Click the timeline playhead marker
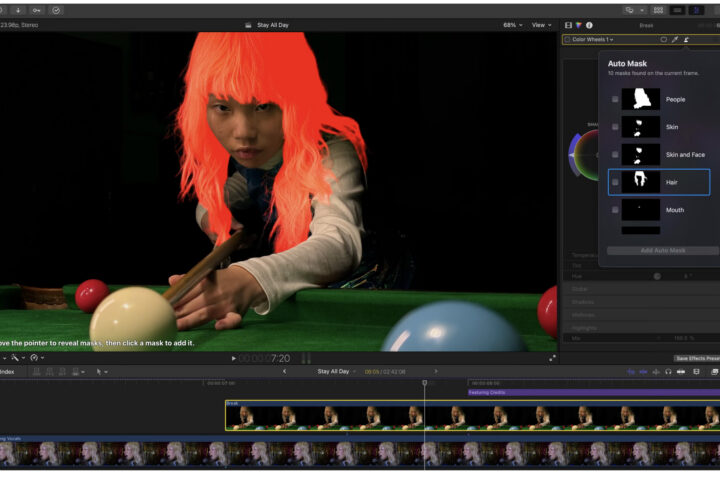Image resolution: width=720 pixels, height=480 pixels. (x=425, y=382)
